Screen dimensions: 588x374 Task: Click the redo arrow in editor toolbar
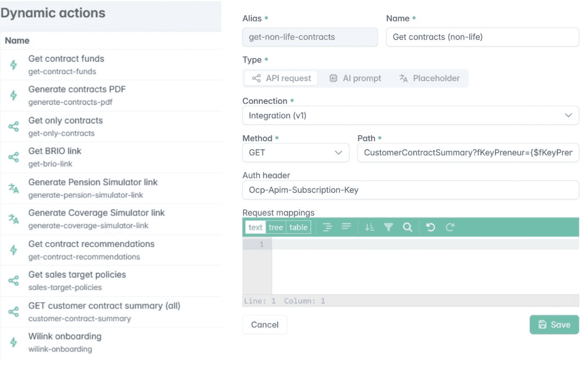tap(450, 227)
